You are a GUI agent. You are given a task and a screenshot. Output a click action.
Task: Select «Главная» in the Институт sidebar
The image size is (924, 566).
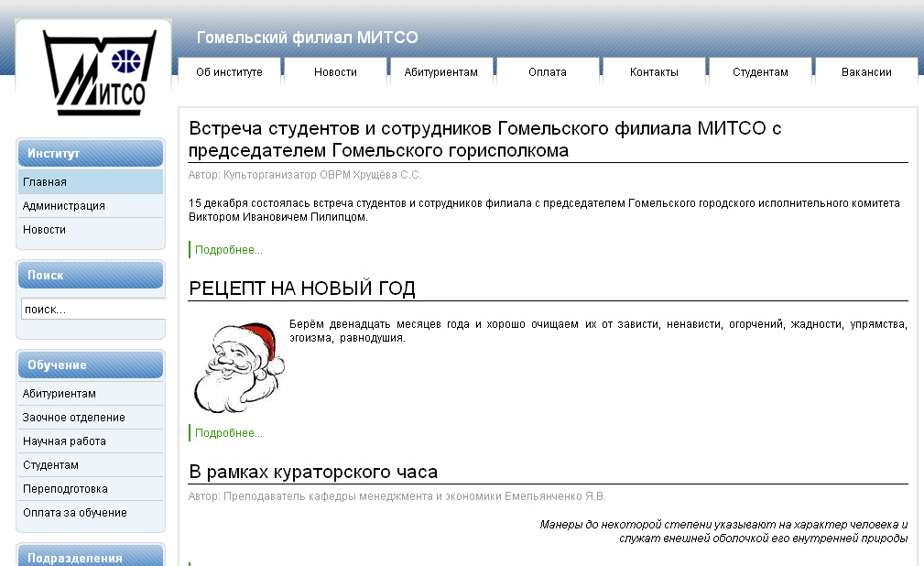tap(45, 182)
